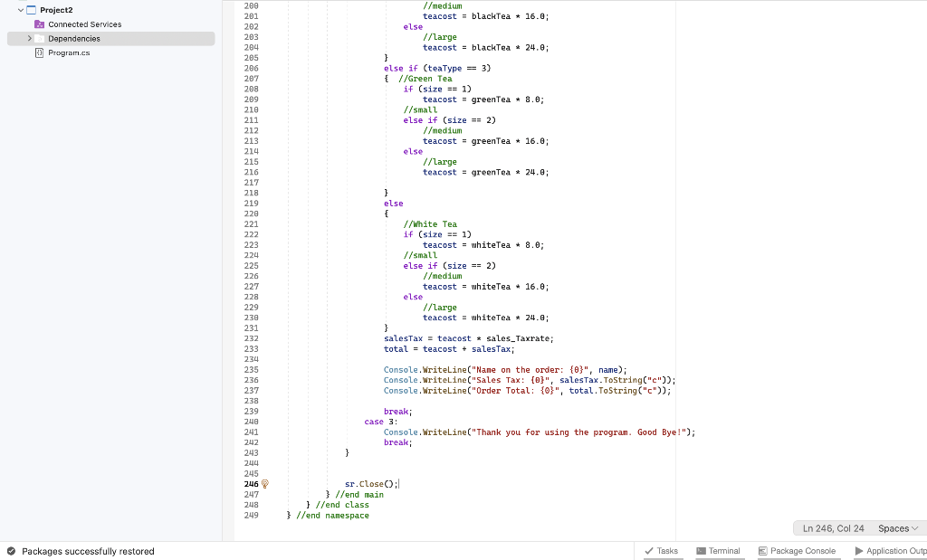Click the package restore checkmark in status bar

[11, 551]
